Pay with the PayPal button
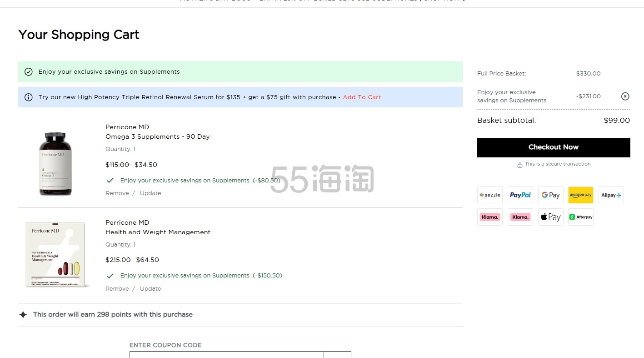644x358 pixels. pos(520,195)
